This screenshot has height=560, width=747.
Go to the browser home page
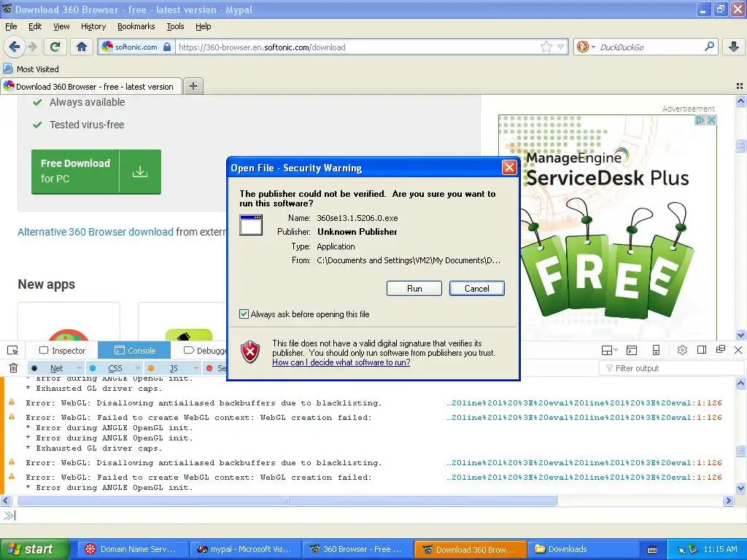point(82,47)
